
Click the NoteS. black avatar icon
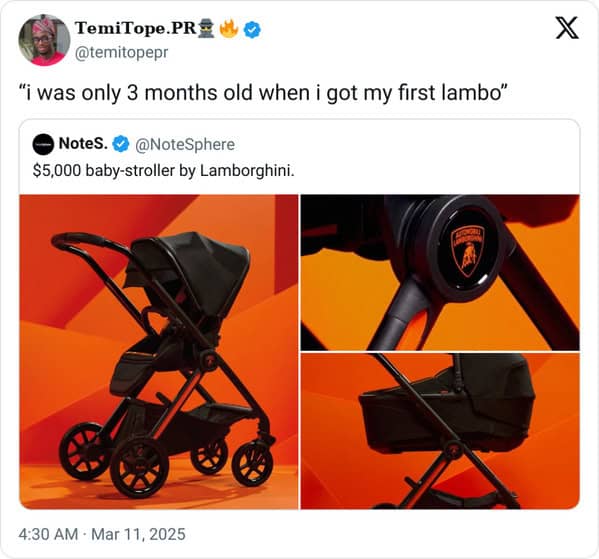(43, 144)
